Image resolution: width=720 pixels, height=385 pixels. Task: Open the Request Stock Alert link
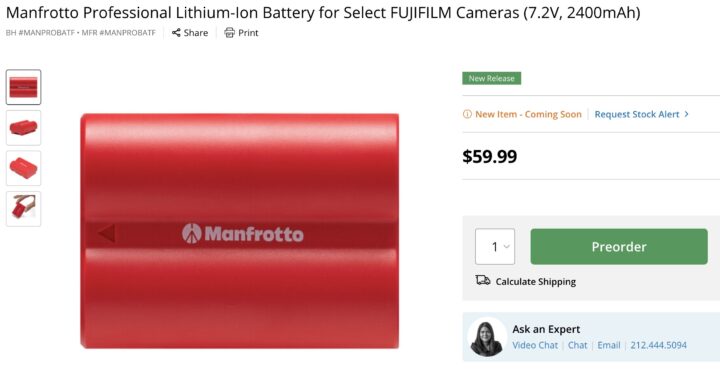point(636,114)
